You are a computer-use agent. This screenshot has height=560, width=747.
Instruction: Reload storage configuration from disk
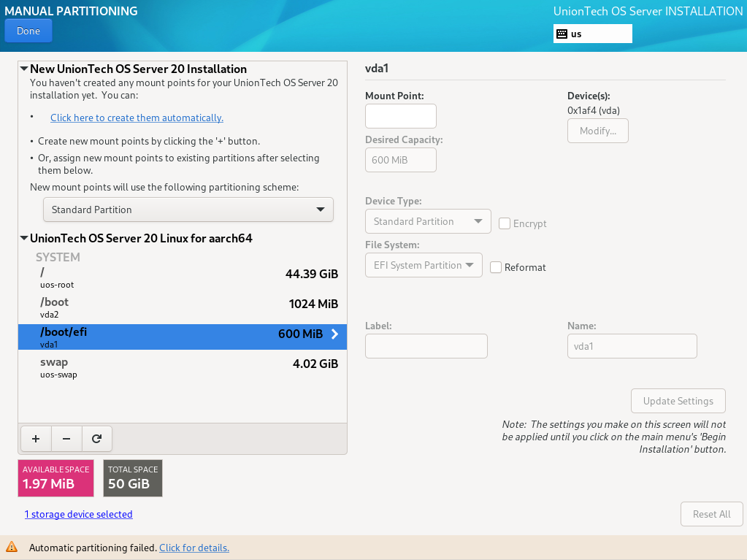point(96,439)
